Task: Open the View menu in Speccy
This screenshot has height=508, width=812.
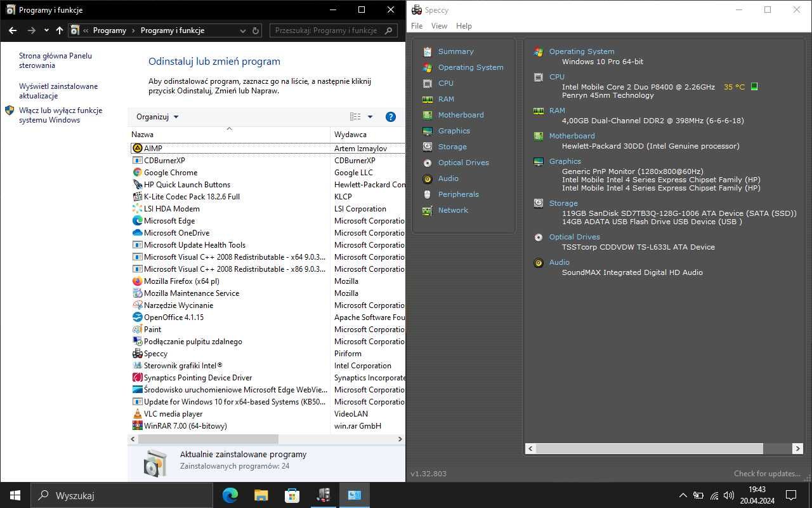Action: coord(439,26)
